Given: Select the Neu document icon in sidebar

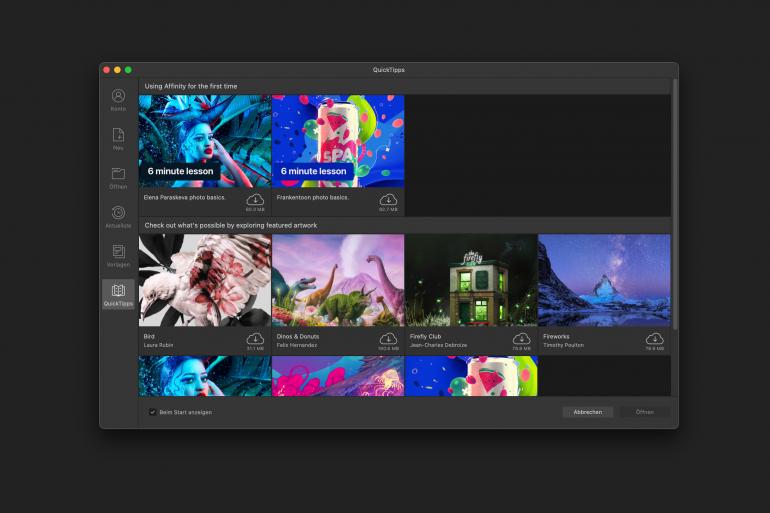Looking at the screenshot, I should pyautogui.click(x=118, y=139).
